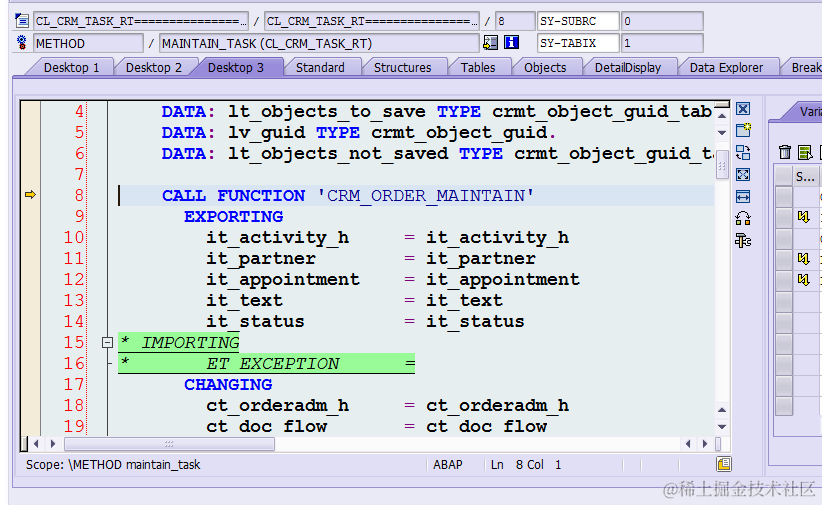Click the Scope: \METHOD maintain_task status text
Image resolution: width=822 pixels, height=505 pixels.
pos(113,465)
